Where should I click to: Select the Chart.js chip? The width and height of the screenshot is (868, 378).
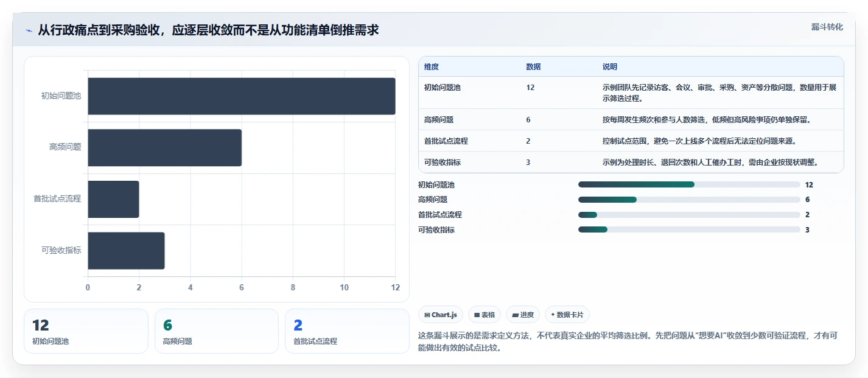click(x=441, y=315)
